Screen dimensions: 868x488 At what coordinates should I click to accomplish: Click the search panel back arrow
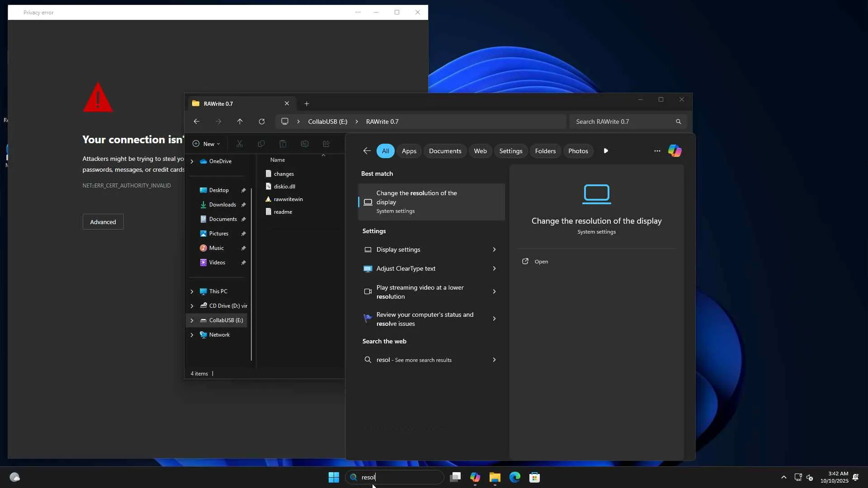pos(367,151)
